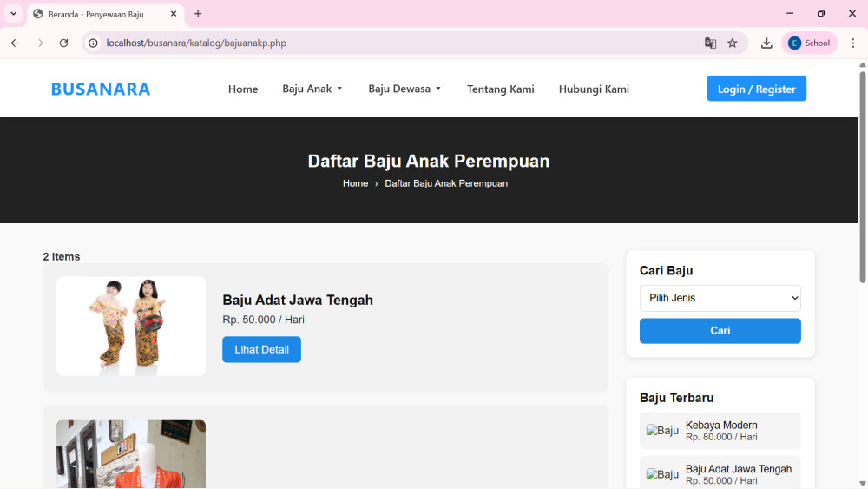Open the browser downloads icon
Image resolution: width=868 pixels, height=489 pixels.
click(x=766, y=43)
